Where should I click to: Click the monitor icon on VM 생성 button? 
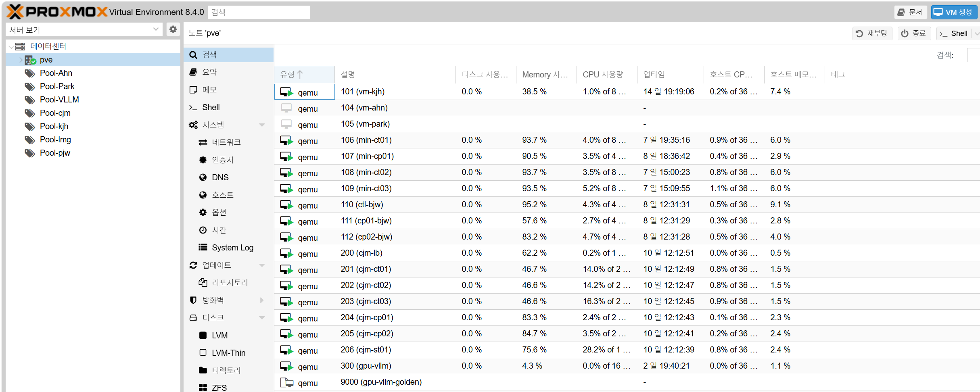point(938,12)
